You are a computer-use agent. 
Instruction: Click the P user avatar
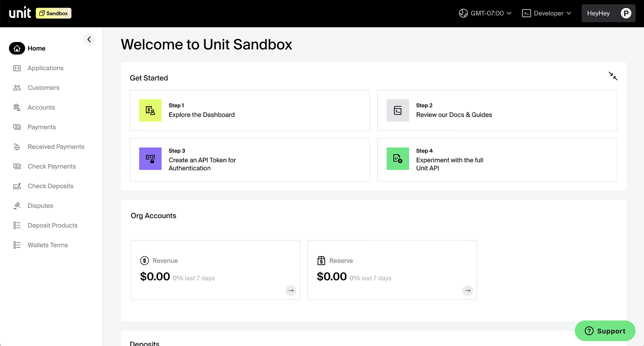click(x=626, y=13)
